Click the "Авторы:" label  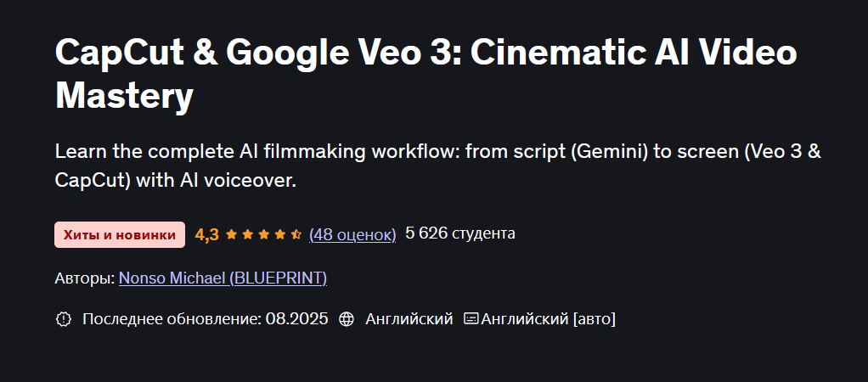coord(84,278)
